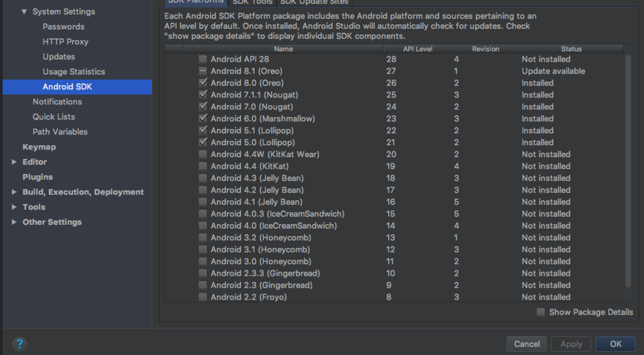
Task: Click the Cancel button
Action: (526, 344)
